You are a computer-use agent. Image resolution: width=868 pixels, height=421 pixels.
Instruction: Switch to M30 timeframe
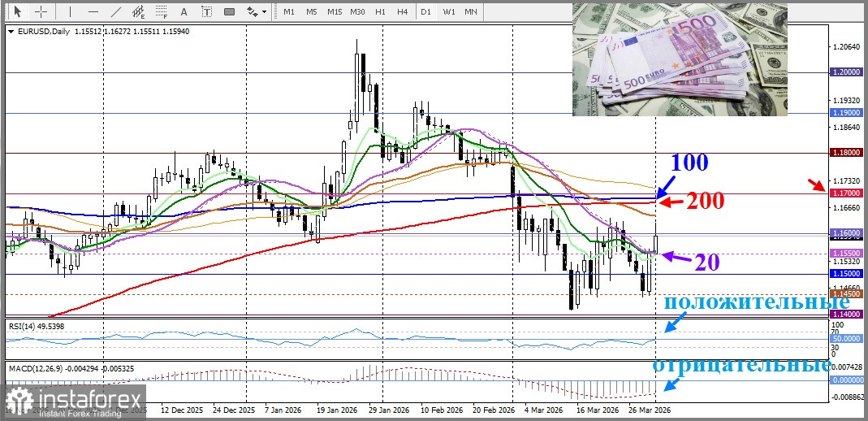pyautogui.click(x=357, y=11)
